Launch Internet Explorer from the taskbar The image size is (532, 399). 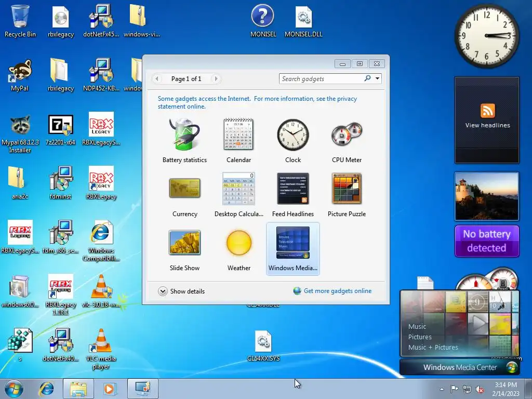click(x=46, y=389)
